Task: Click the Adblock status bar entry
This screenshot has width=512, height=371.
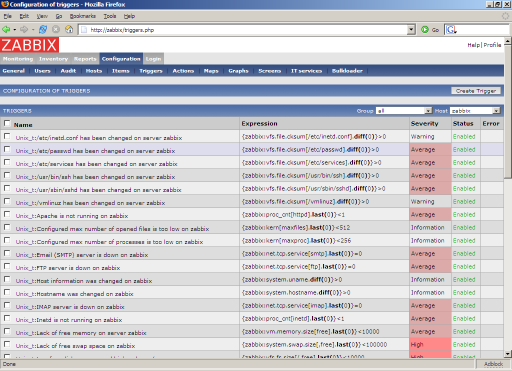Action: (493, 364)
